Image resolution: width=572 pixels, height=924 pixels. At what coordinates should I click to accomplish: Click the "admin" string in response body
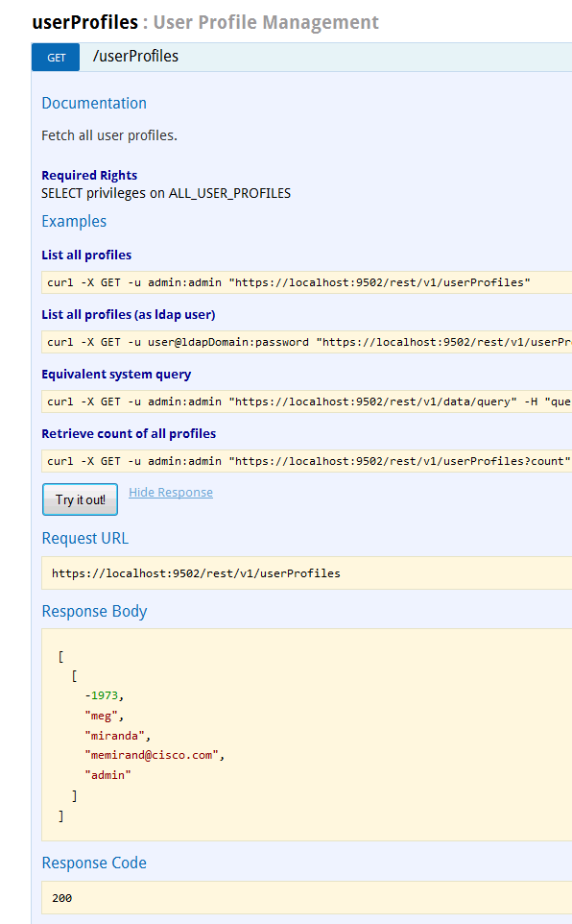pyautogui.click(x=107, y=775)
